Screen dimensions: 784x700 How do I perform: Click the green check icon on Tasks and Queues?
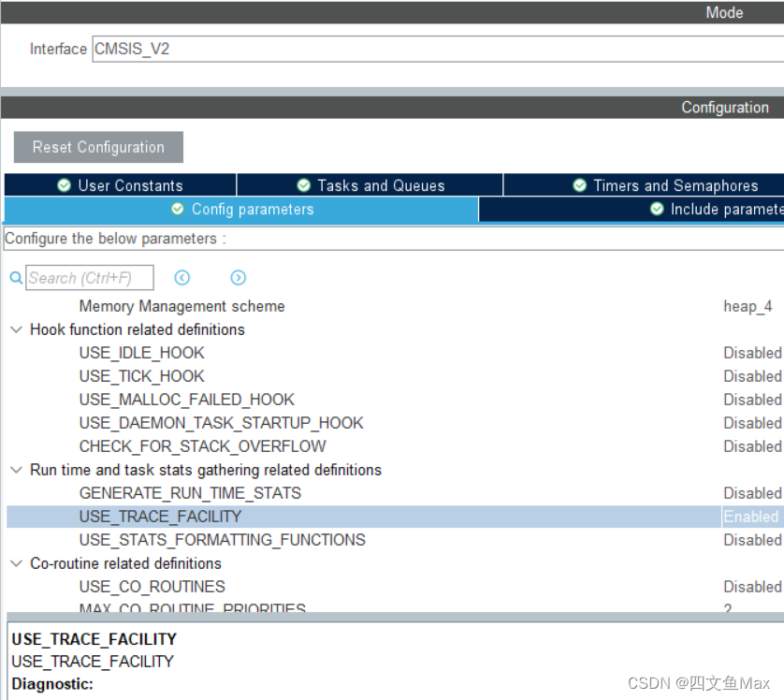point(303,185)
